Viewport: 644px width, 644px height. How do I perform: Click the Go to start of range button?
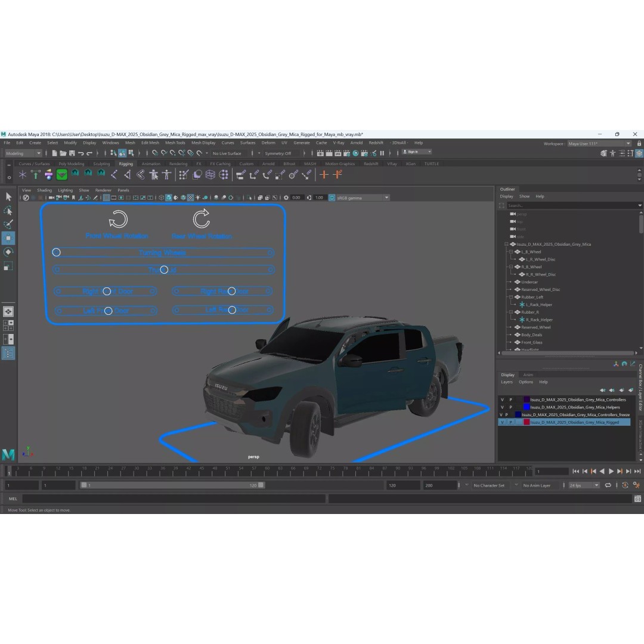point(575,472)
